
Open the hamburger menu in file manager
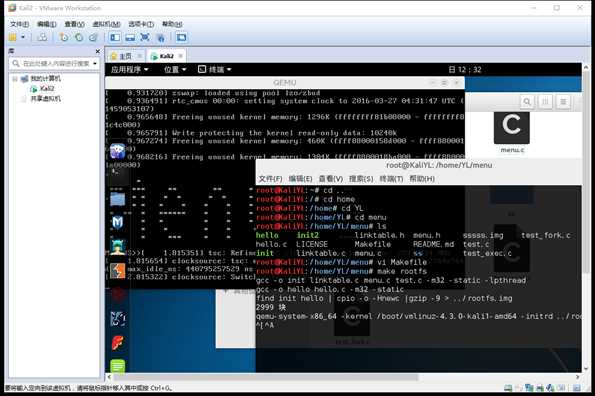click(x=563, y=102)
